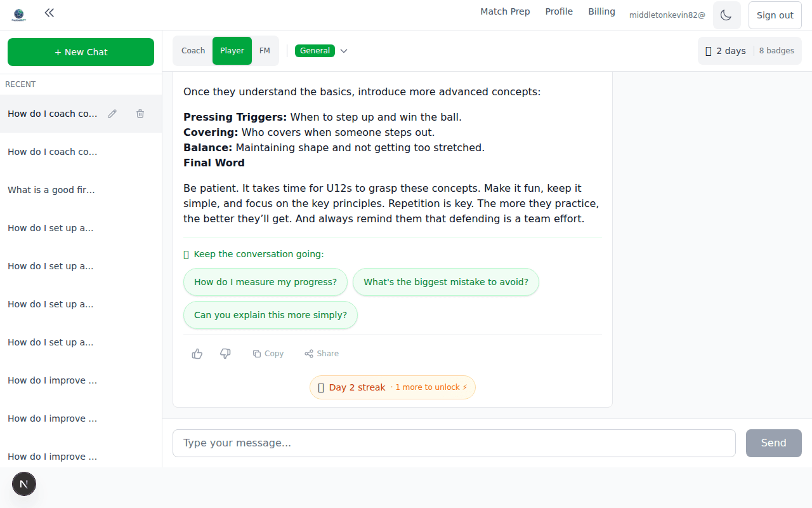812x508 pixels.
Task: Open the General topic dropdown
Action: pyautogui.click(x=343, y=50)
